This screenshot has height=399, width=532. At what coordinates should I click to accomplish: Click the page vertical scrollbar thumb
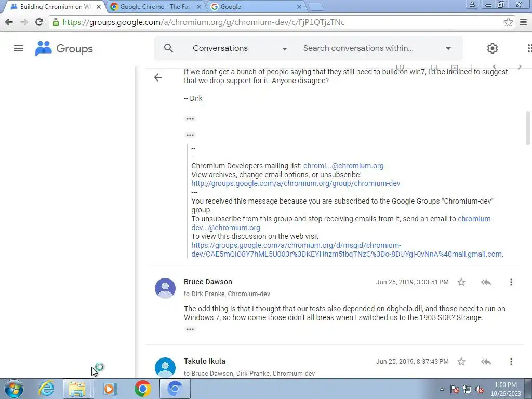pos(528,128)
